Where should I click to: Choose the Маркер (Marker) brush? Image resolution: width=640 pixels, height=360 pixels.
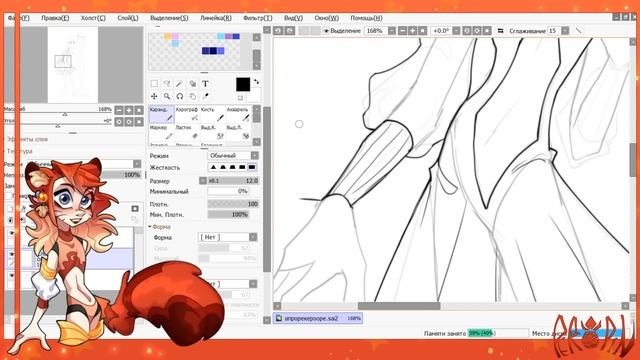coord(162,132)
